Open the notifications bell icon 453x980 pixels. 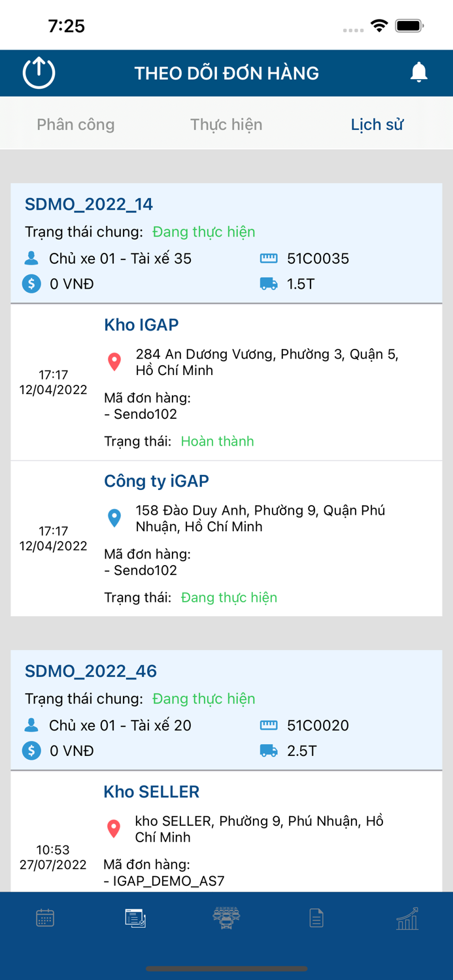tap(419, 73)
